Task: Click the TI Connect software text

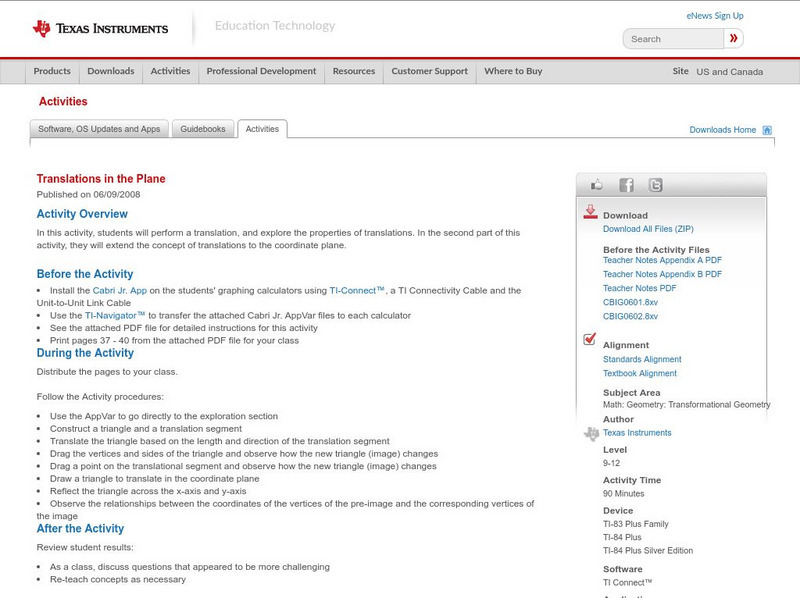Action: tap(628, 583)
